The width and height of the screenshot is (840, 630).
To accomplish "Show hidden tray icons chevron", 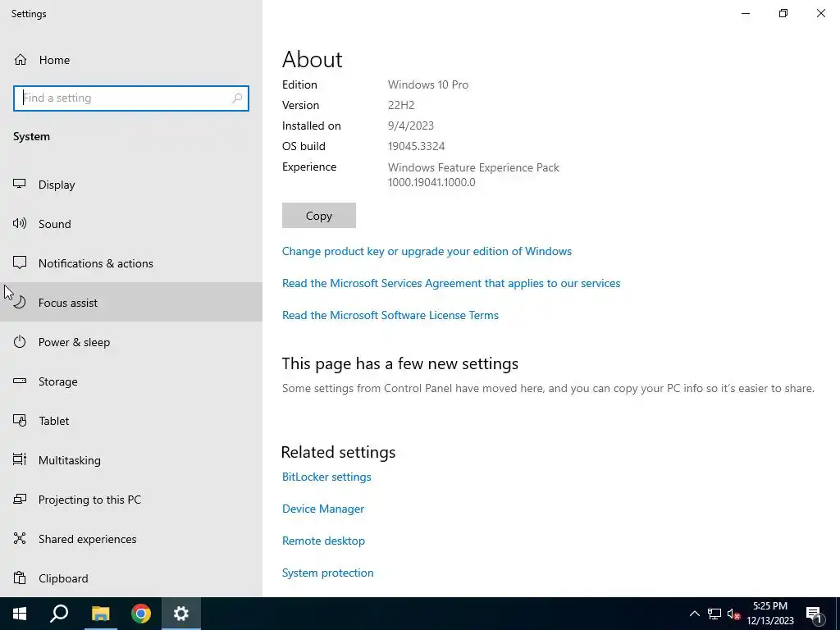I will click(694, 614).
